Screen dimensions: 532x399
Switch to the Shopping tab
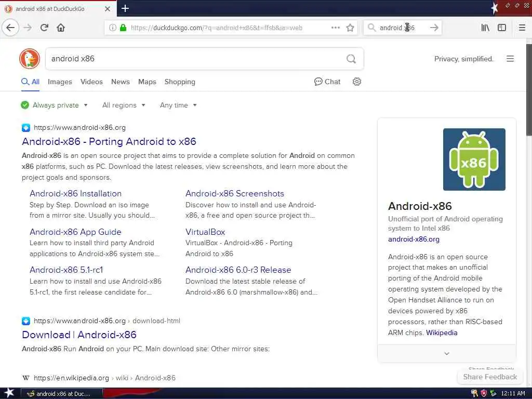(180, 82)
